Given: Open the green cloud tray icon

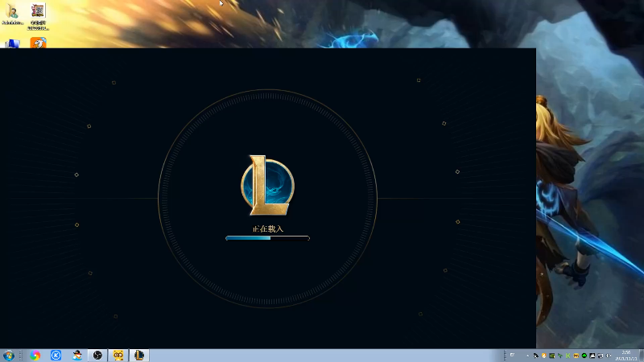Looking at the screenshot, I should point(584,356).
